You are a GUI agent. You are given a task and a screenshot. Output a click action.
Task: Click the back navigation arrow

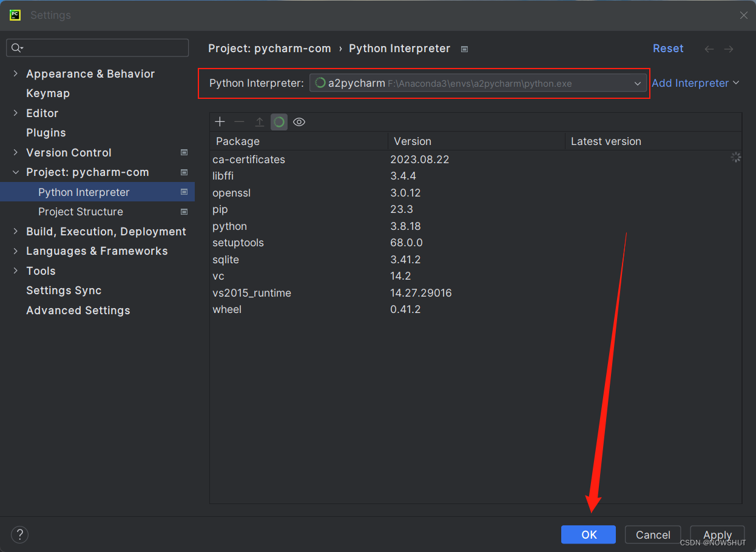tap(709, 49)
